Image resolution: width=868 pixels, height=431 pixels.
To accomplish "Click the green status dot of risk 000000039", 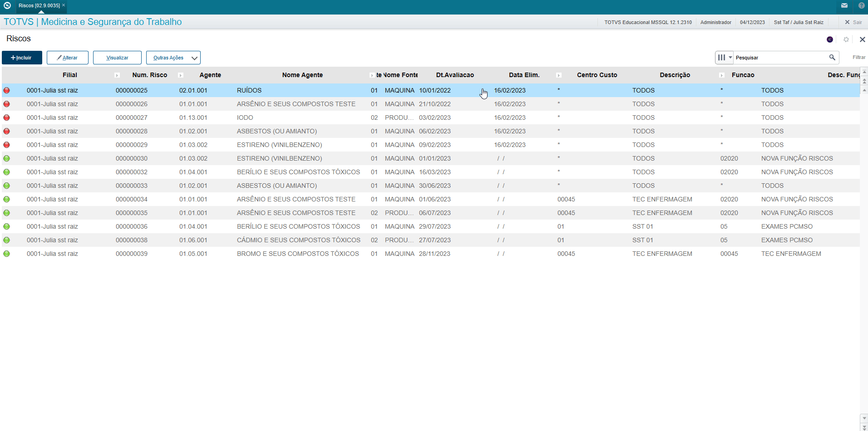I will [7, 254].
